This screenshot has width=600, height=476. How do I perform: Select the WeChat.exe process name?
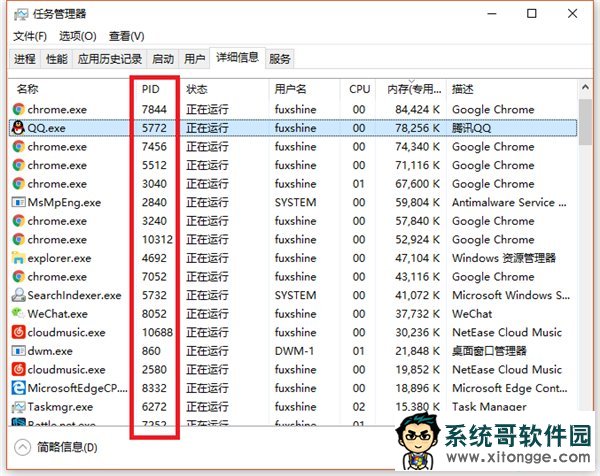(58, 314)
